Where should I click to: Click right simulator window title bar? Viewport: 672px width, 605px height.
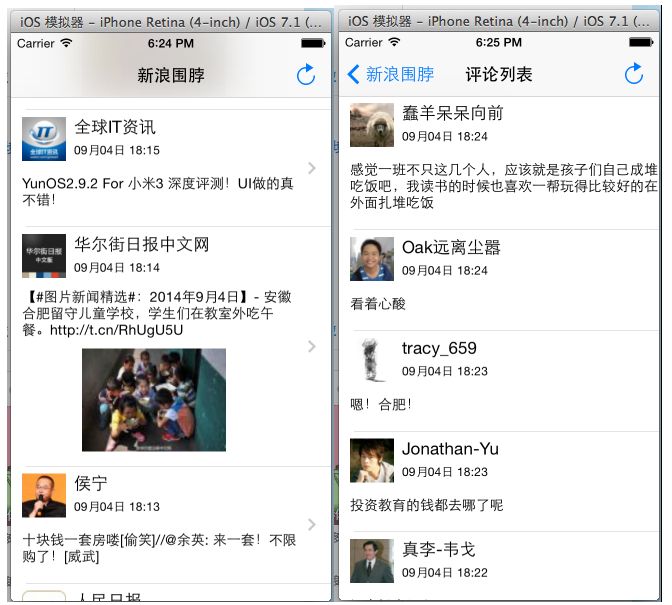498,21
